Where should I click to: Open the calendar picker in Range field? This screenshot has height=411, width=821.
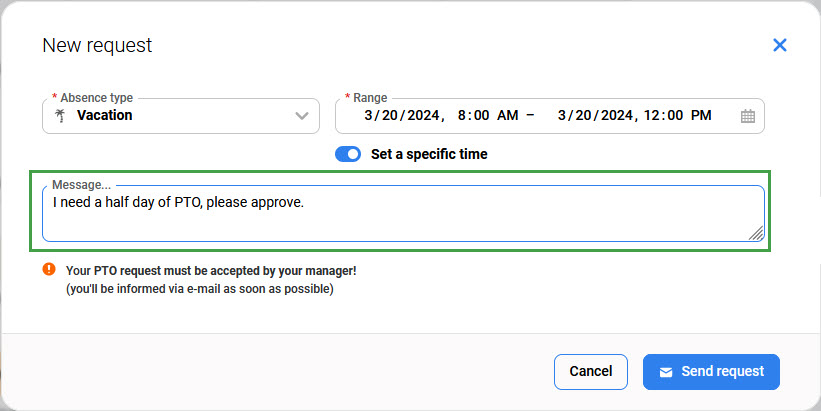[x=748, y=116]
